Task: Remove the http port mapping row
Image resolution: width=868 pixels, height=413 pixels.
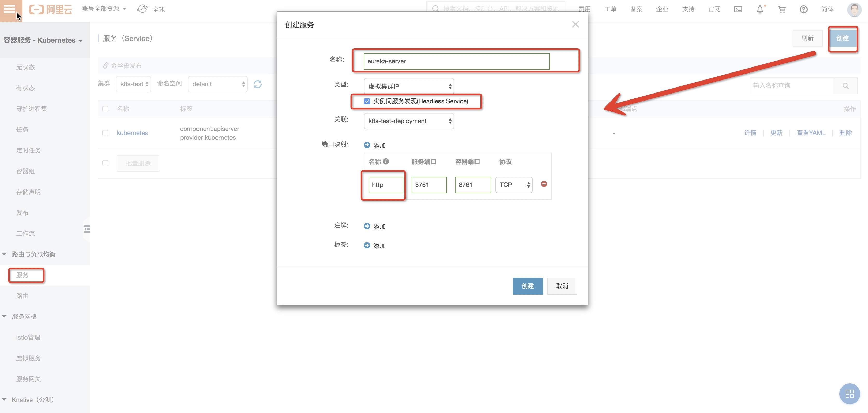Action: 544,184
